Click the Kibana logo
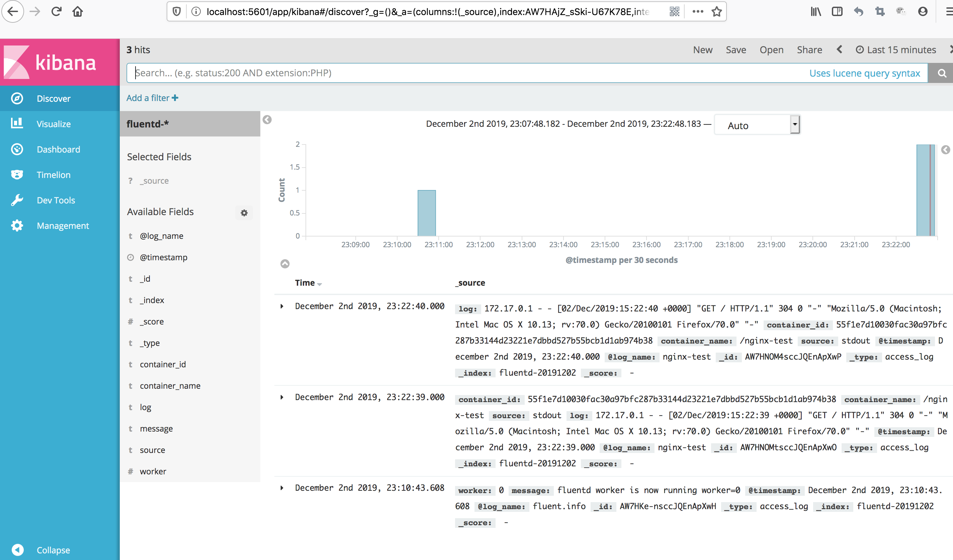Image resolution: width=953 pixels, height=560 pixels. (x=60, y=62)
